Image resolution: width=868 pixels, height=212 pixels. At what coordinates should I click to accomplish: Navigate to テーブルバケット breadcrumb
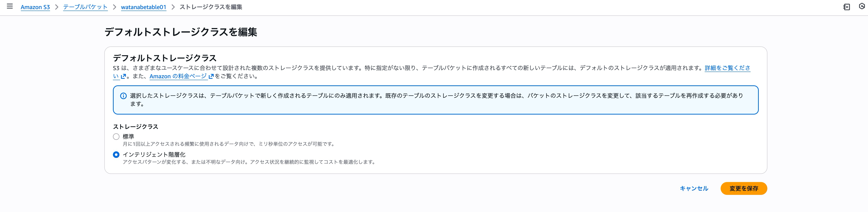[x=85, y=7]
